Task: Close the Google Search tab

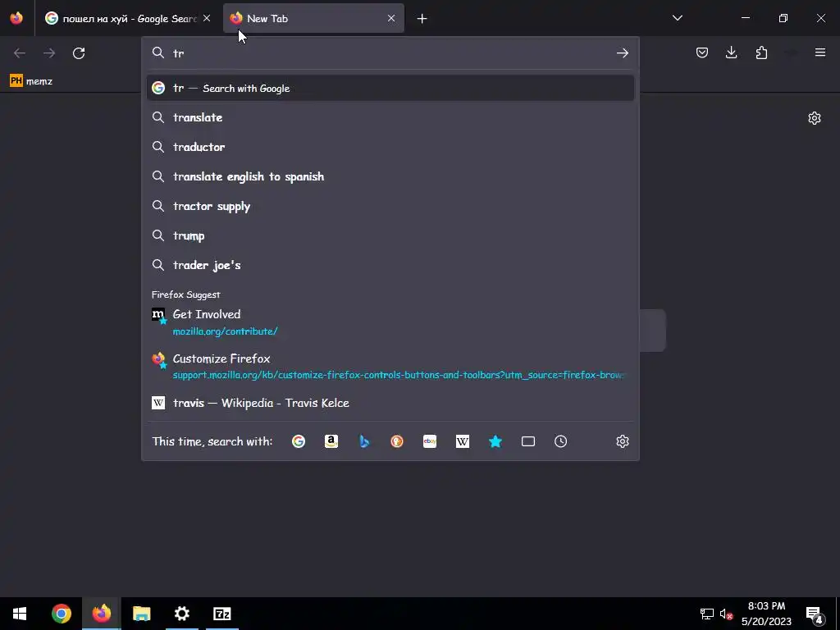Action: [x=207, y=18]
